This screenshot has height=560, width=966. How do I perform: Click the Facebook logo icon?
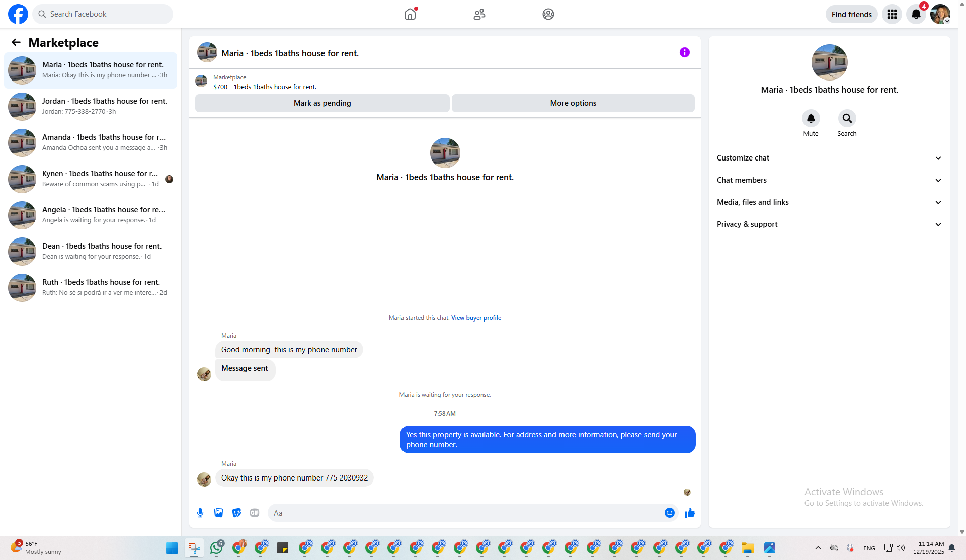point(18,14)
